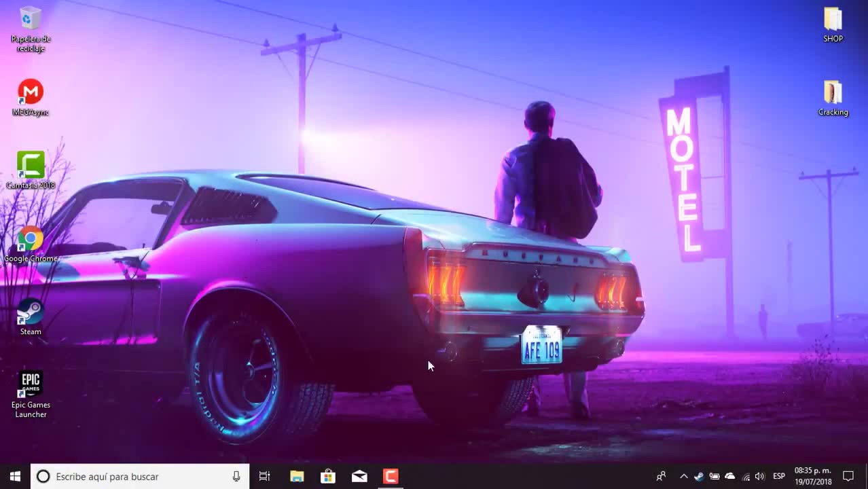
Task: Select the Cracking folder on desktop
Action: [x=833, y=98]
